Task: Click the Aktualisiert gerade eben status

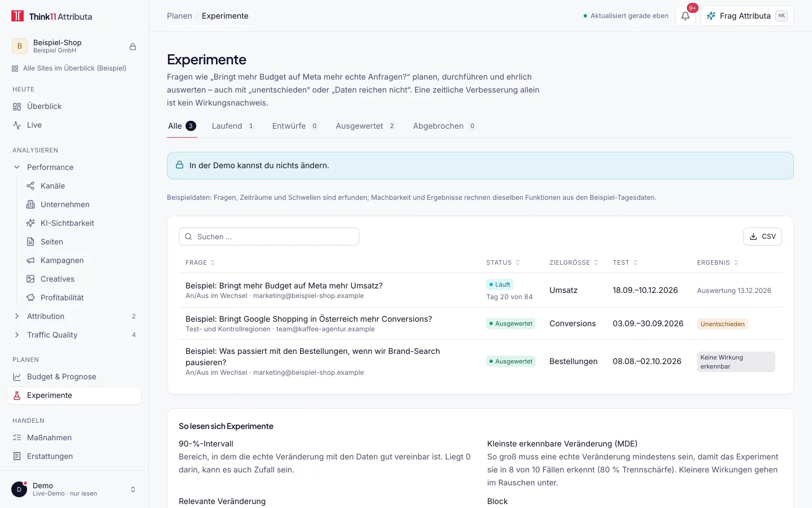Action: [x=626, y=16]
